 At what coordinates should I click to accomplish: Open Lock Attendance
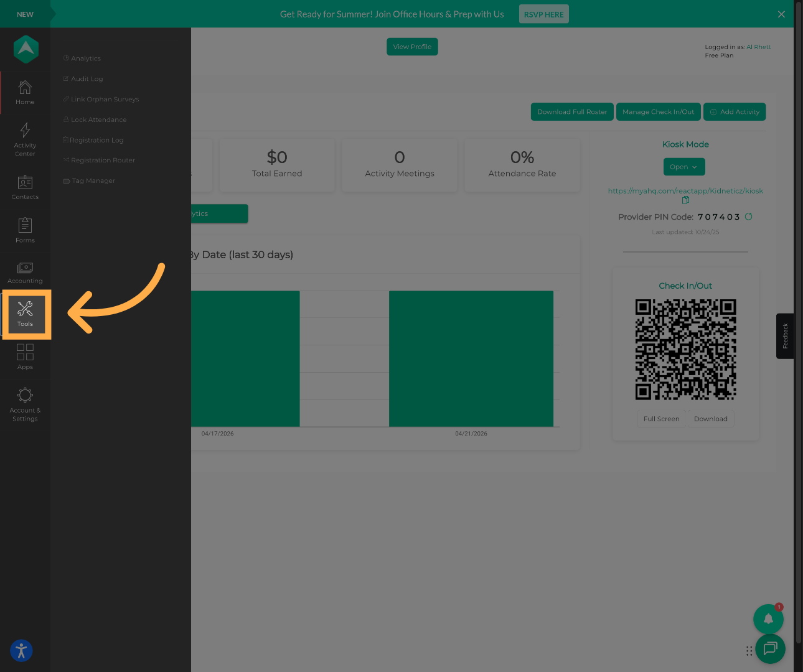pos(95,120)
